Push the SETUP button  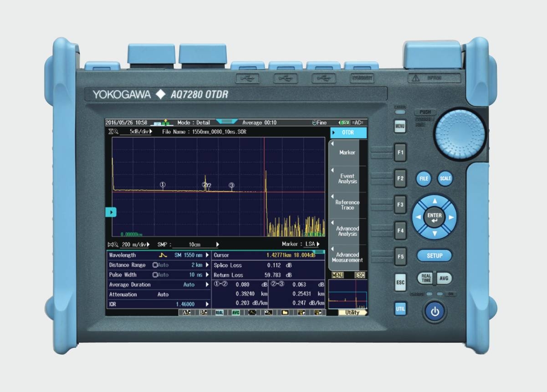[x=435, y=255]
